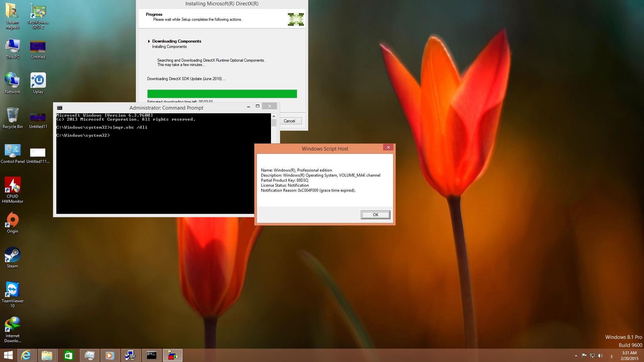Select the Untitled111 file thumbnail
Screen dimensions: 644x362
(x=38, y=153)
